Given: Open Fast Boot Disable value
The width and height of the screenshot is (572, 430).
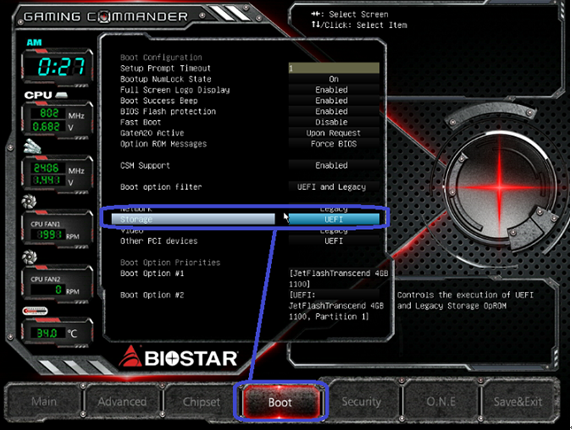Looking at the screenshot, I should [334, 122].
